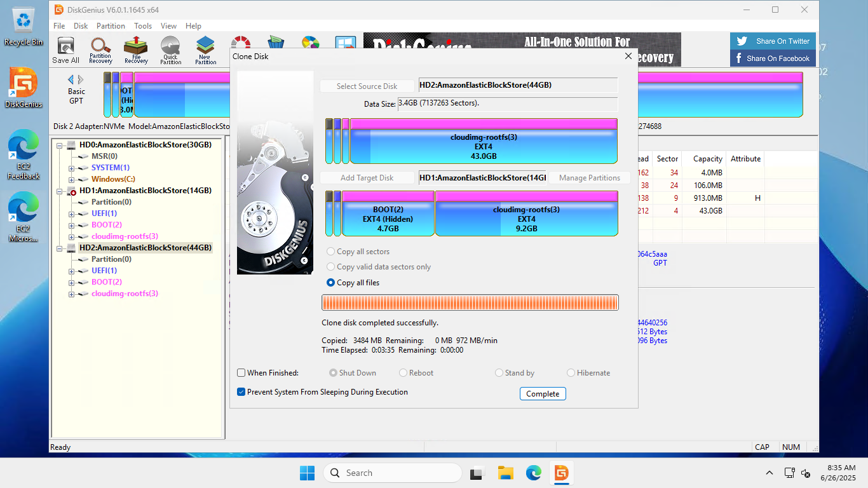Image resolution: width=868 pixels, height=488 pixels.
Task: Select target BOOT(2) 4.7GB partition block
Action: 388,213
